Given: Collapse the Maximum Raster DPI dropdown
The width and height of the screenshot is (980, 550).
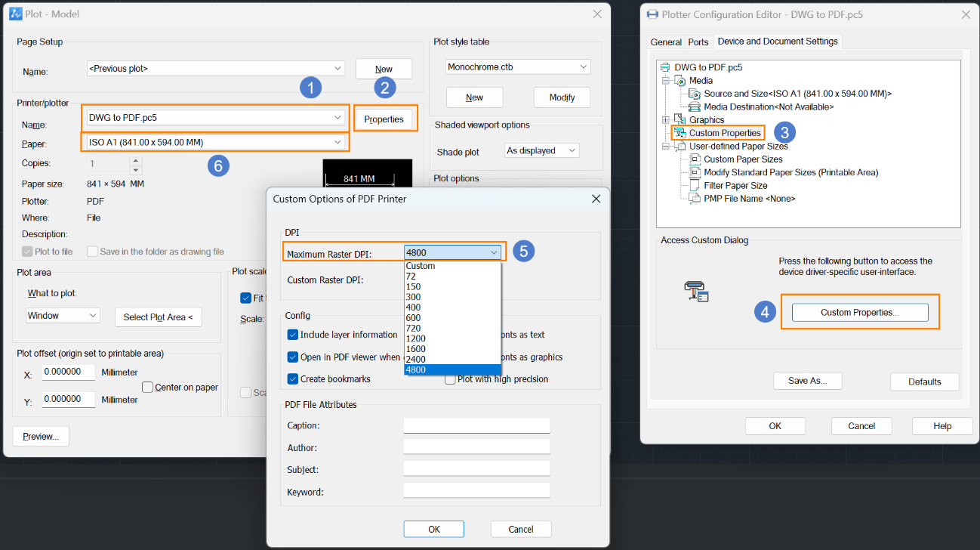Looking at the screenshot, I should (494, 253).
